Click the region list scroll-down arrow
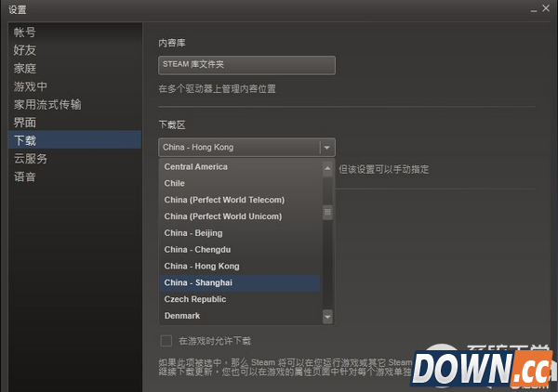This screenshot has height=392, width=558. click(x=327, y=317)
